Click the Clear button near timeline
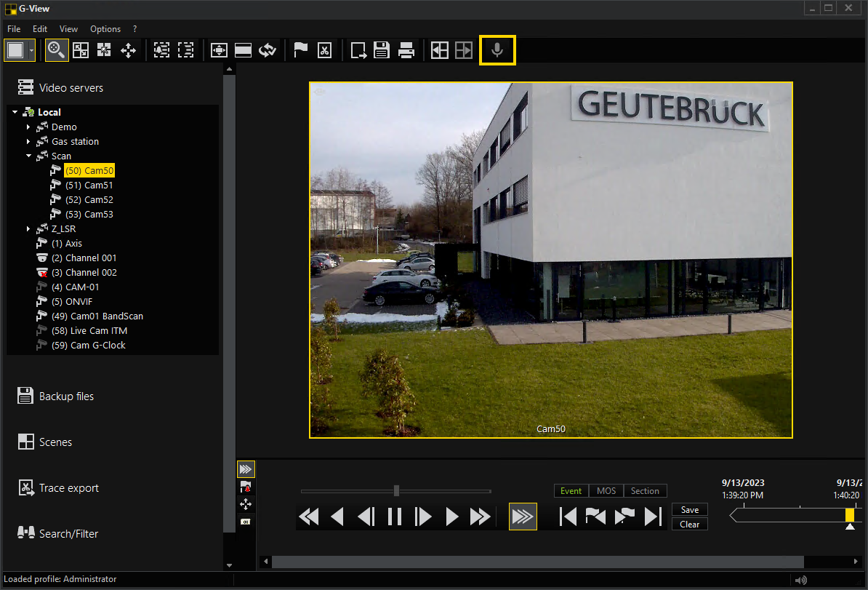The height and width of the screenshot is (590, 868). coord(690,524)
